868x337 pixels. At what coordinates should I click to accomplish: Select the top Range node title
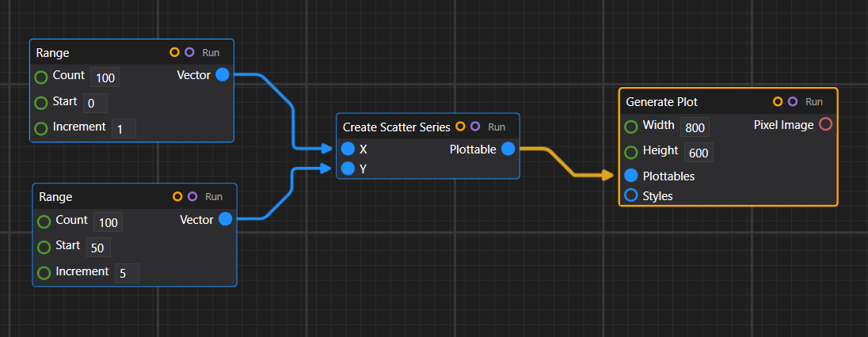52,53
